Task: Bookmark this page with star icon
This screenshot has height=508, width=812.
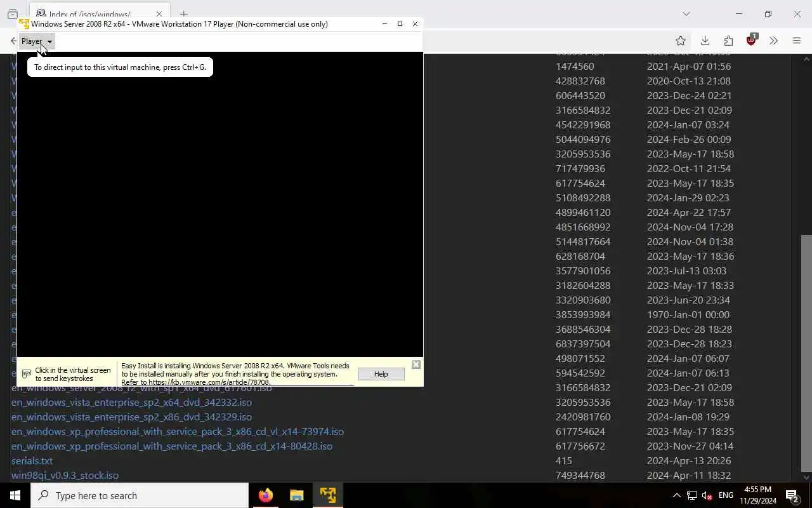Action: point(681,41)
